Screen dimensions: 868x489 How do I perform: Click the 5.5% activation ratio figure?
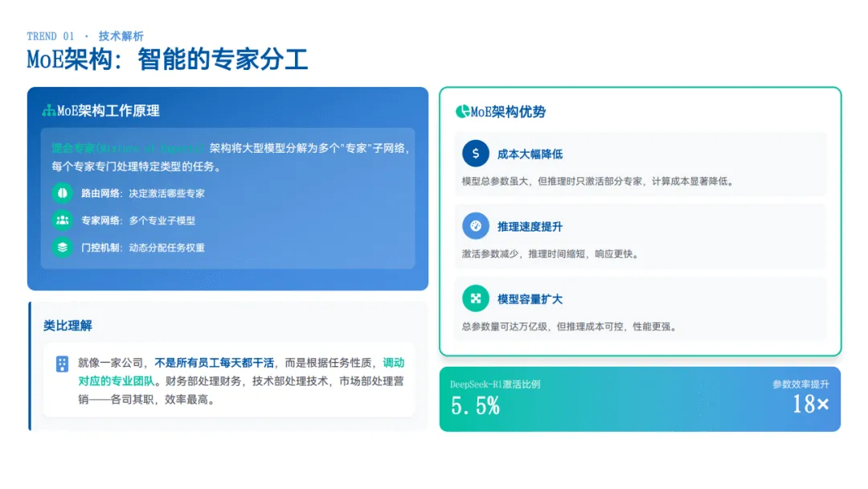475,406
